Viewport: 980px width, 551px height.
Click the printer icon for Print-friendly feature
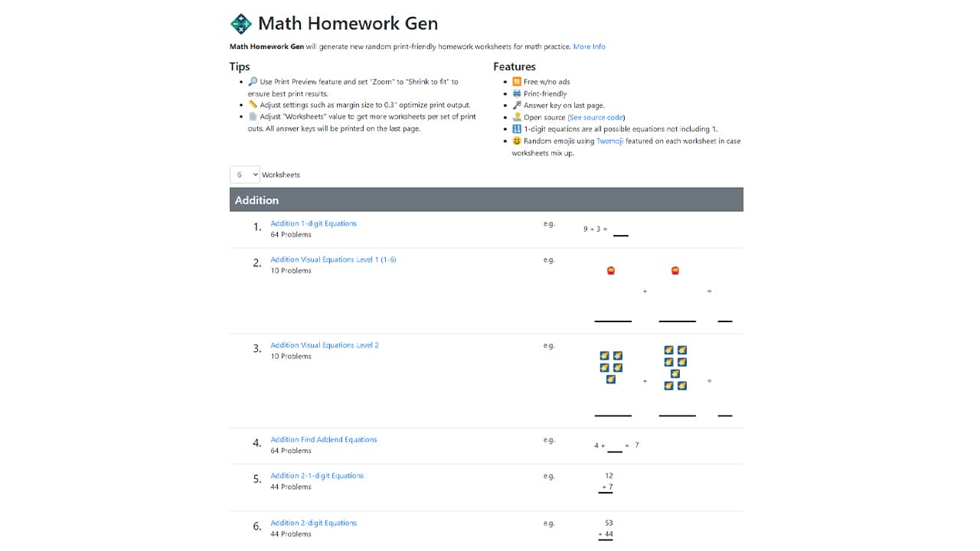click(x=516, y=93)
